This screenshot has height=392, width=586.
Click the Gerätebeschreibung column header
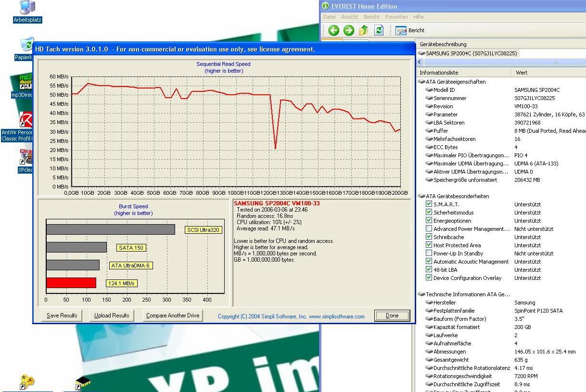[501, 44]
